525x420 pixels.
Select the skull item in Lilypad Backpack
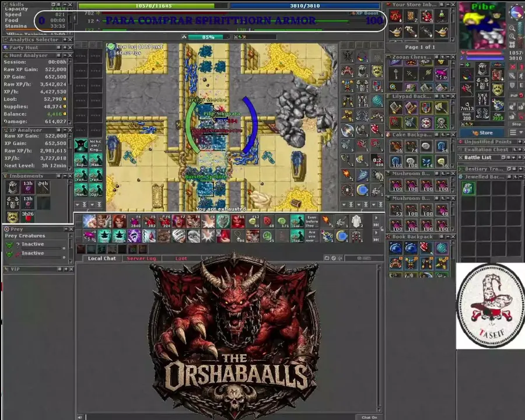(x=442, y=123)
